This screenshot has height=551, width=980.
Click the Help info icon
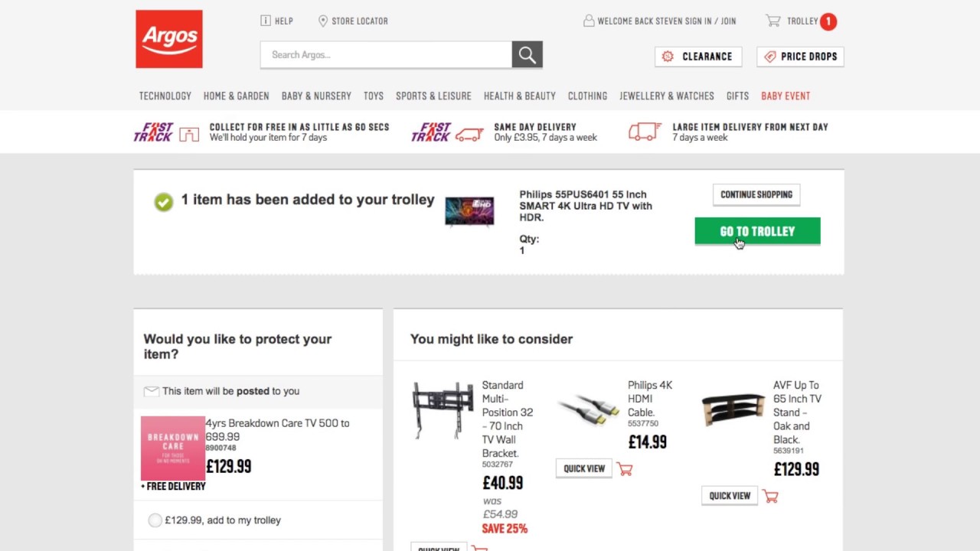pyautogui.click(x=266, y=21)
